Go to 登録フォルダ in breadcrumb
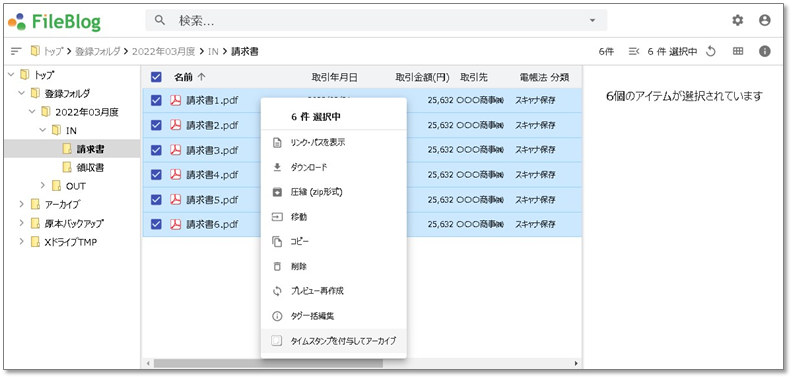This screenshot has width=793, height=379. click(x=98, y=51)
